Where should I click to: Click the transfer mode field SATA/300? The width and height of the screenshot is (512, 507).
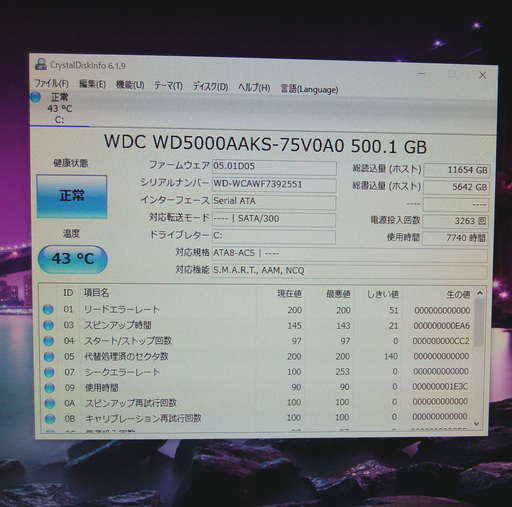pos(274,219)
